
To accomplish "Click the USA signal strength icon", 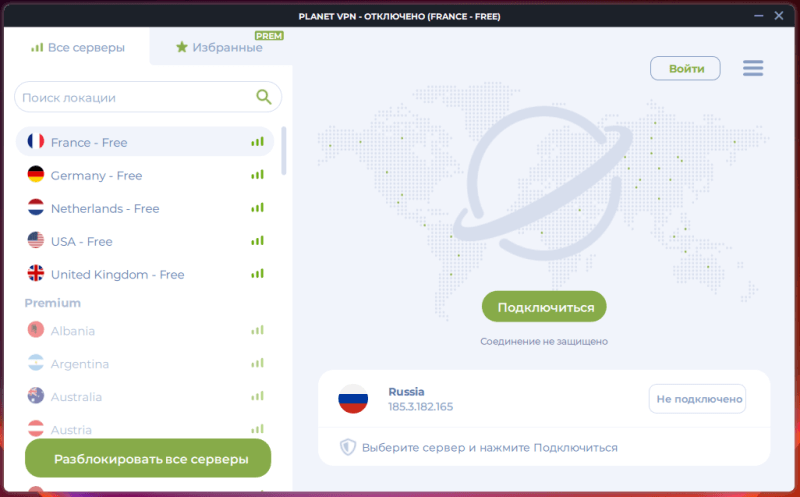I will click(257, 241).
